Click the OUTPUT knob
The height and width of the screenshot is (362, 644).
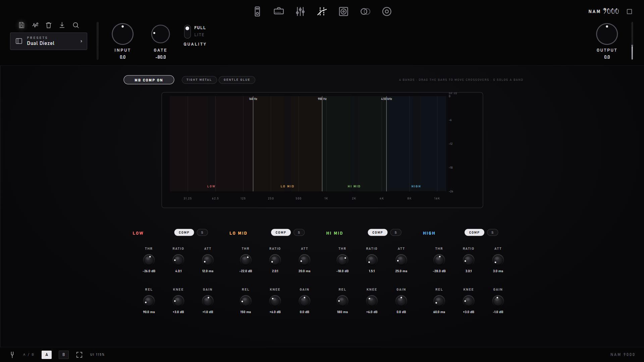[x=607, y=34]
